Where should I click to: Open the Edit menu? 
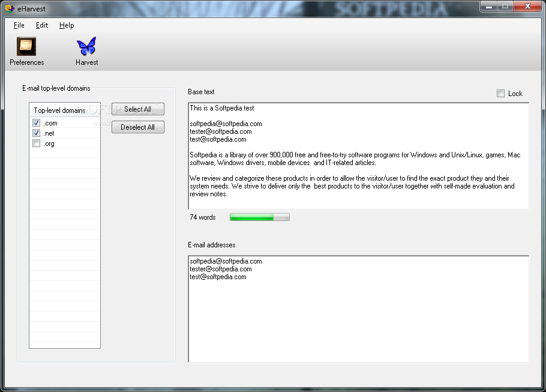point(42,25)
